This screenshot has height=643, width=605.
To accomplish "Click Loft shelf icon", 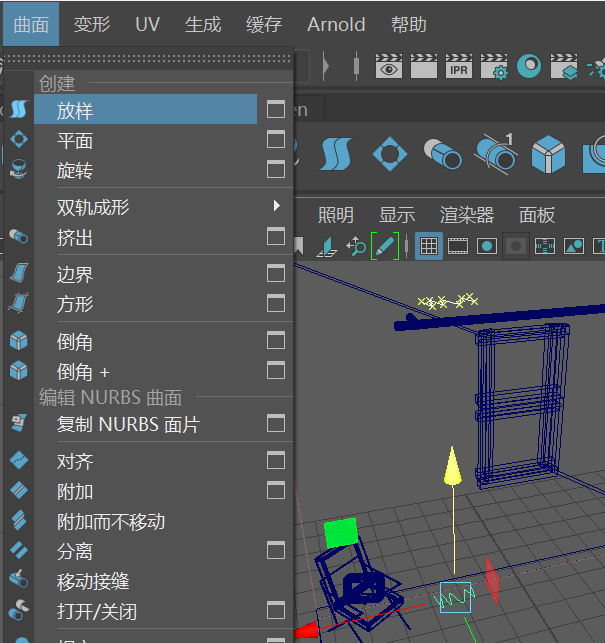I will click(x=336, y=154).
